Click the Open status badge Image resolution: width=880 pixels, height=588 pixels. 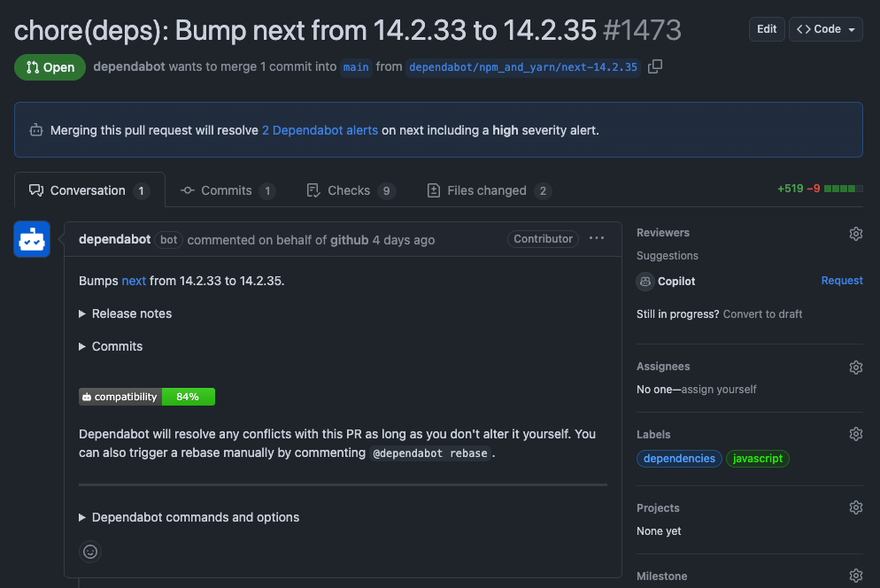point(50,67)
